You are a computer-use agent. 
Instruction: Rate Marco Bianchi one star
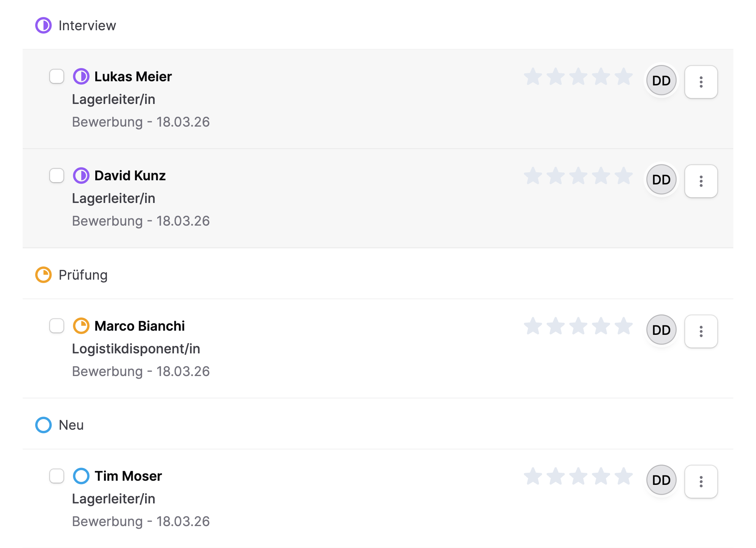533,326
